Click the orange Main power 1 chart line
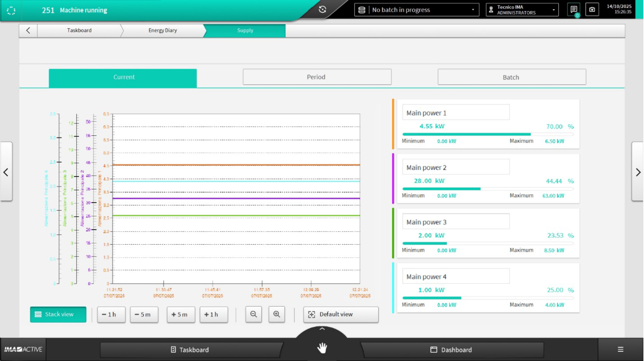Viewport: 644px width, 361px height. (236, 165)
